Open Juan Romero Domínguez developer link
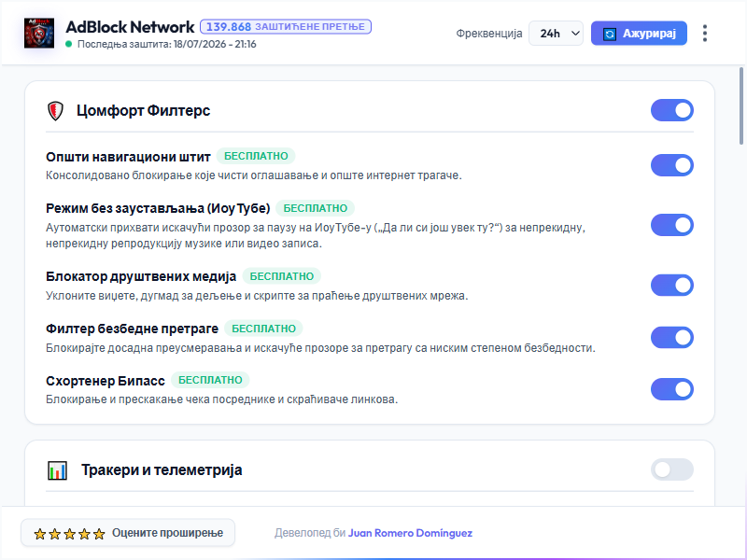 [410, 533]
